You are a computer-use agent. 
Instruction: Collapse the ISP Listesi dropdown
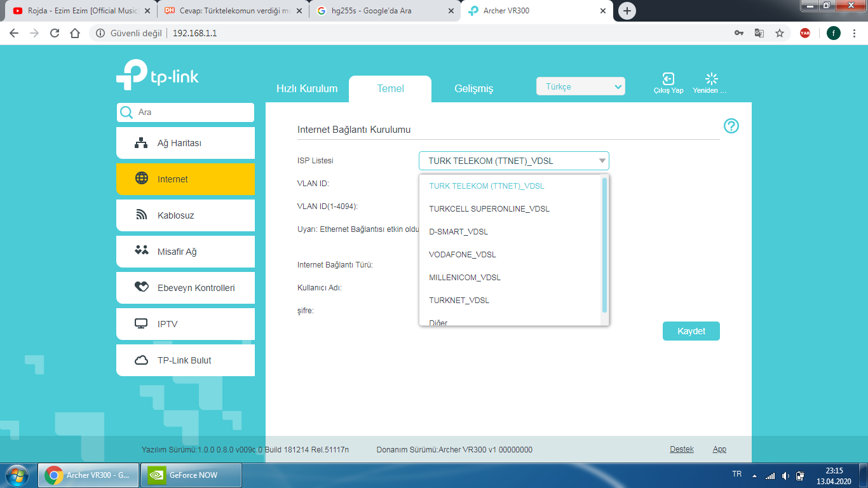514,161
